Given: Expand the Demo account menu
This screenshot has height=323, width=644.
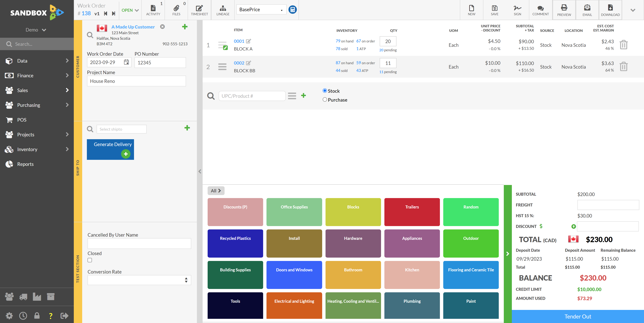Looking at the screenshot, I should click(x=36, y=30).
